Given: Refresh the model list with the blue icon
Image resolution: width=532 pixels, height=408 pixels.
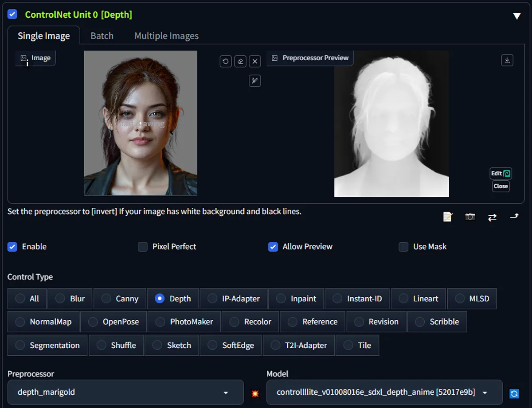Looking at the screenshot, I should (x=514, y=393).
